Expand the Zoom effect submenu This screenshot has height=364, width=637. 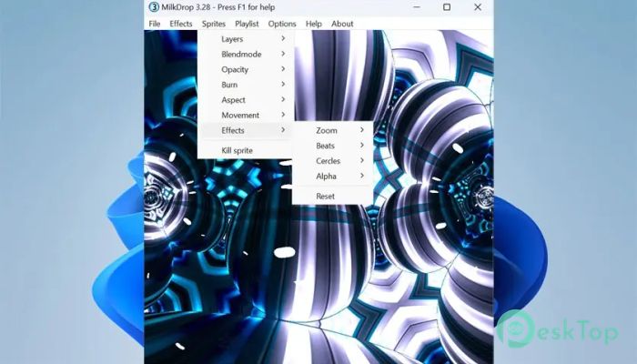[x=332, y=130]
